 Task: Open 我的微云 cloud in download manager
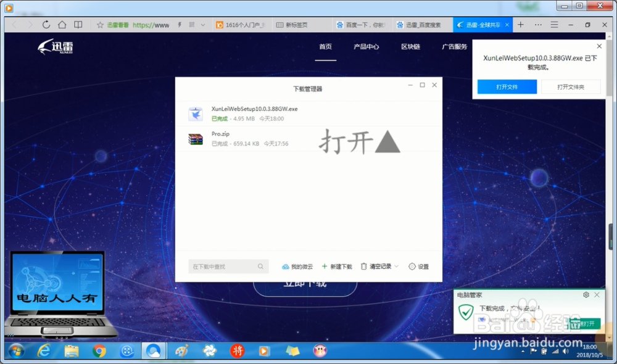click(297, 267)
